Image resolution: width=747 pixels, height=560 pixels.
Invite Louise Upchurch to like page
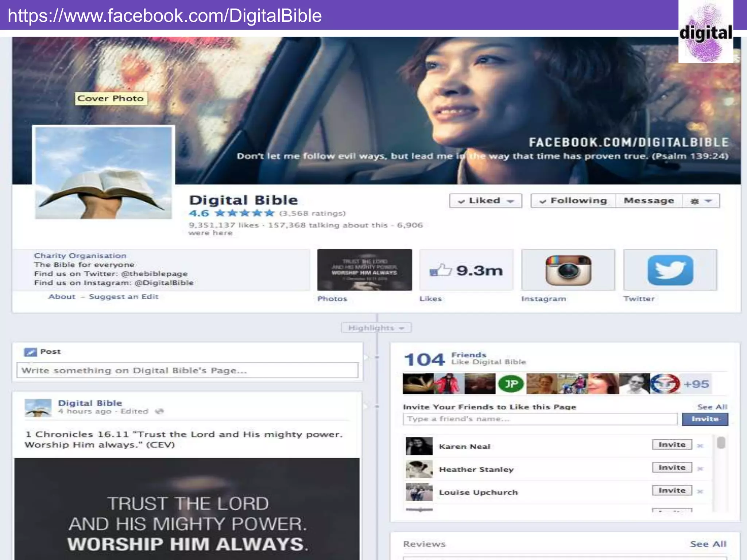(672, 491)
